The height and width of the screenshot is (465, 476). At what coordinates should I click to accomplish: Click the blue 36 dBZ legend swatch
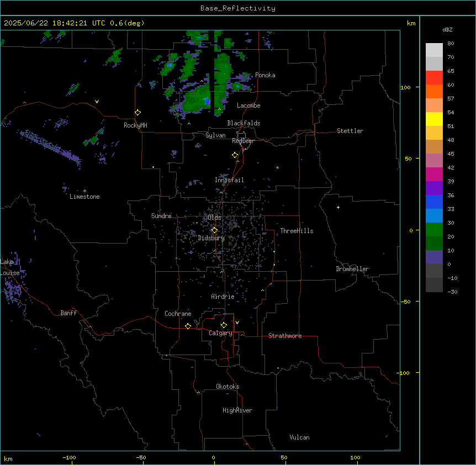tap(434, 202)
